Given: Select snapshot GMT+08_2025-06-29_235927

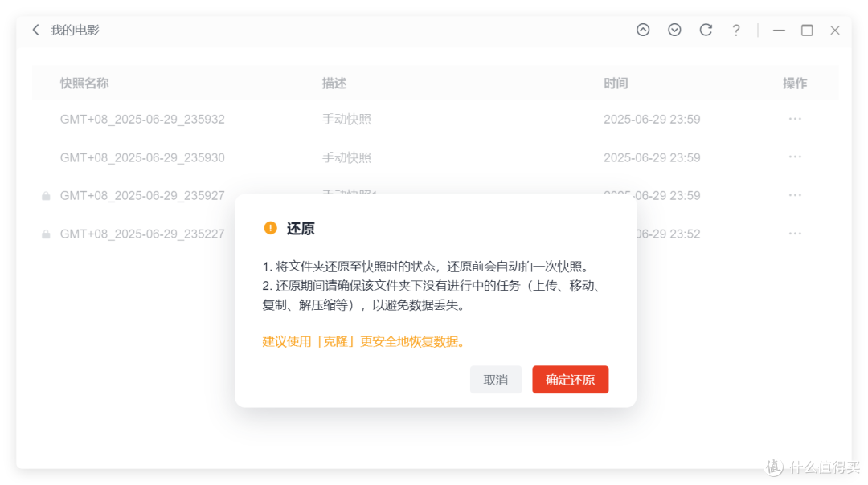Looking at the screenshot, I should (142, 196).
